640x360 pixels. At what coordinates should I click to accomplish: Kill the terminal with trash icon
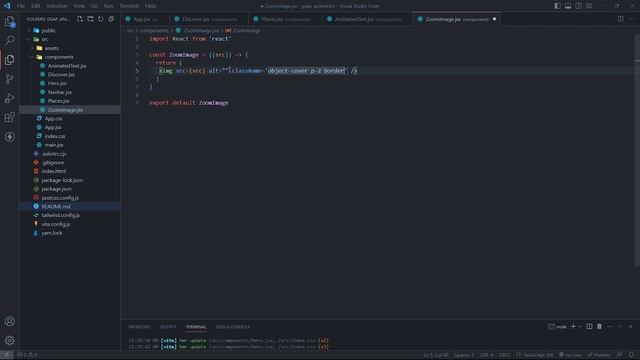click(x=599, y=327)
